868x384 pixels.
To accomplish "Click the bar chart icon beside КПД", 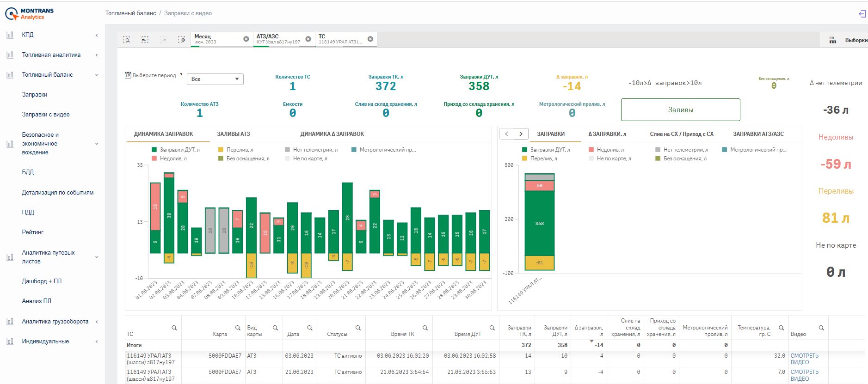I will coord(10,35).
